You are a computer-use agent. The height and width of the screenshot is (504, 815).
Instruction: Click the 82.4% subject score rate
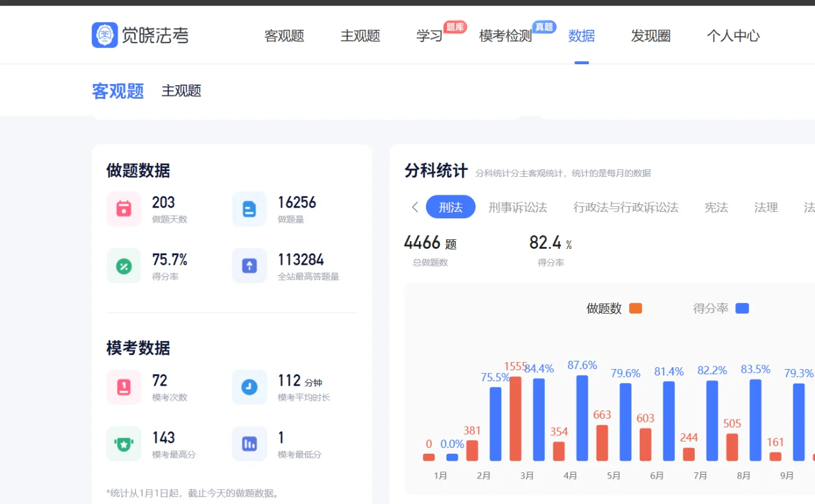click(x=551, y=242)
